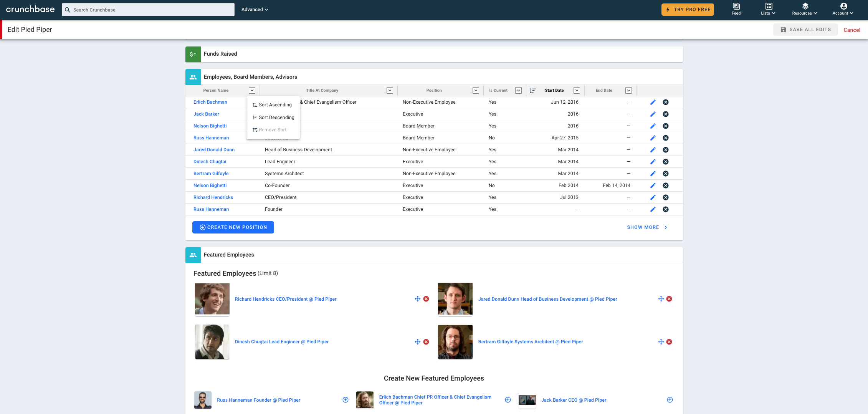Open Bertram Gilfoyle Systems Architect featured link
Image resolution: width=868 pixels, height=414 pixels.
530,342
